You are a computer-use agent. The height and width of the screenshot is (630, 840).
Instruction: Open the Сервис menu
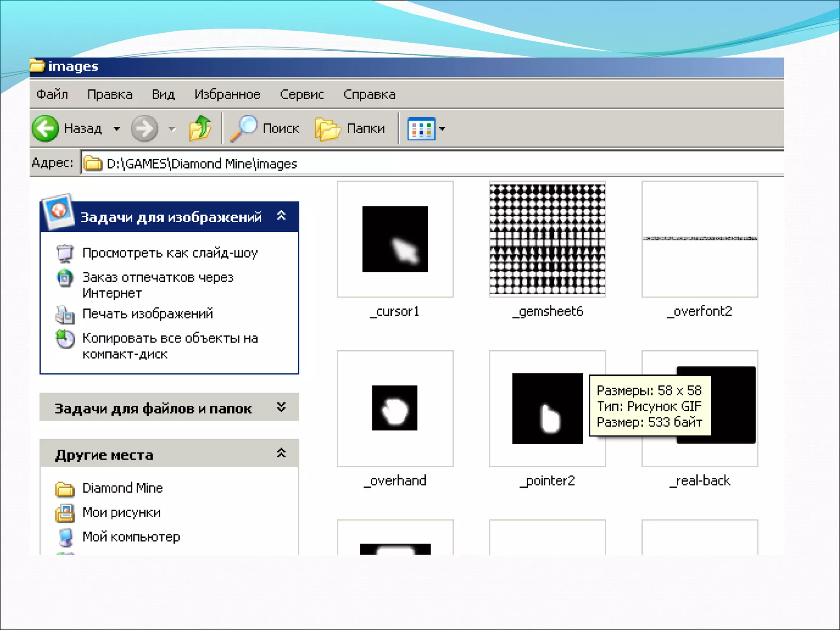click(301, 94)
